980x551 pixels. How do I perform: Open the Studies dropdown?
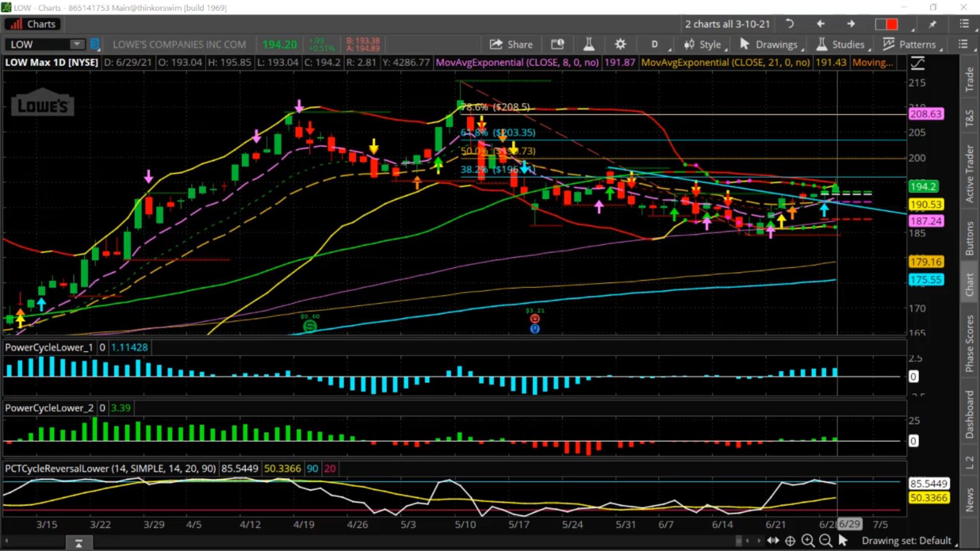[842, 44]
